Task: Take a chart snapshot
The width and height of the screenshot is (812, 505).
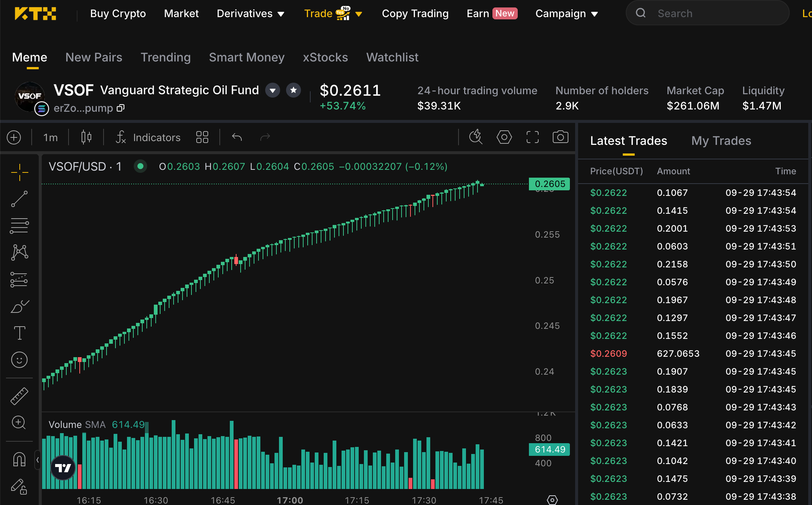Action: (x=560, y=137)
